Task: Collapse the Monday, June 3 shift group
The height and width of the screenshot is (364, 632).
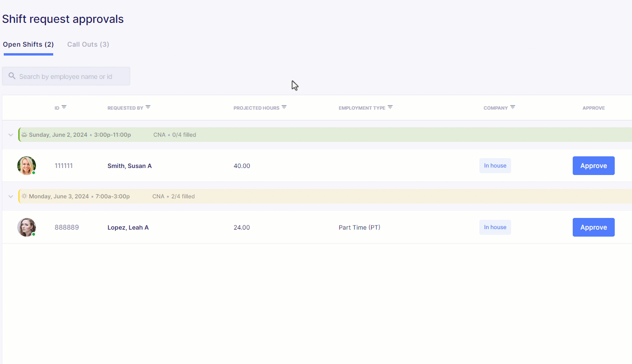Action: (x=11, y=196)
